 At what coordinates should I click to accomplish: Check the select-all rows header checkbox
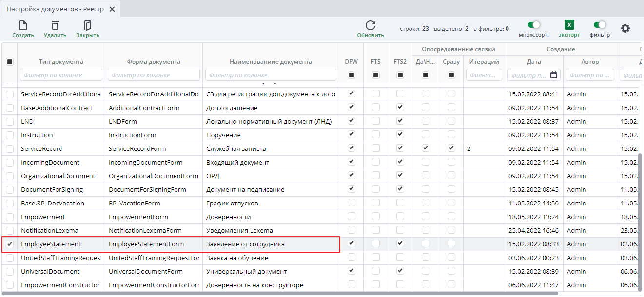pyautogui.click(x=10, y=62)
